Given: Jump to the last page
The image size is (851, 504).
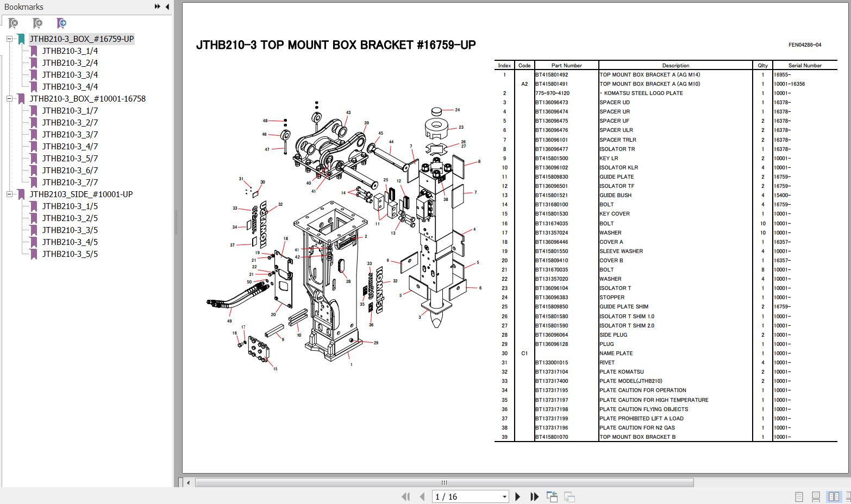Looking at the screenshot, I should click(534, 496).
